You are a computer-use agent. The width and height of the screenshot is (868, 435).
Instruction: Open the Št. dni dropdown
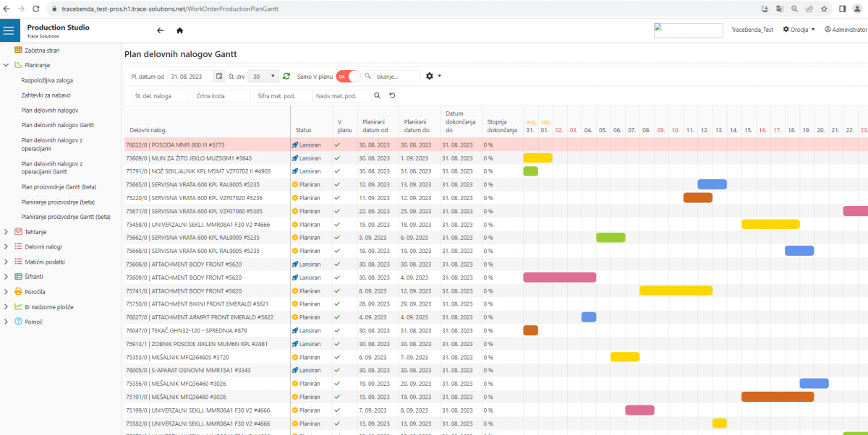click(263, 76)
